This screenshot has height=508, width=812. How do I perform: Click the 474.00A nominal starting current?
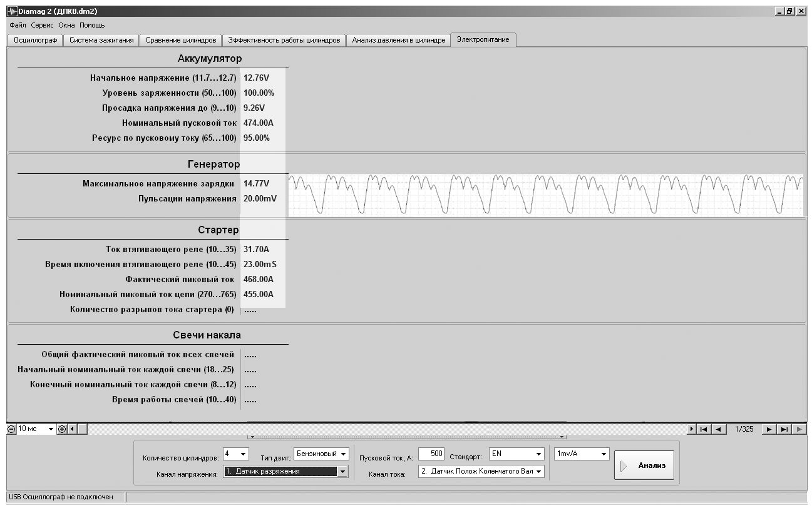pyautogui.click(x=259, y=123)
